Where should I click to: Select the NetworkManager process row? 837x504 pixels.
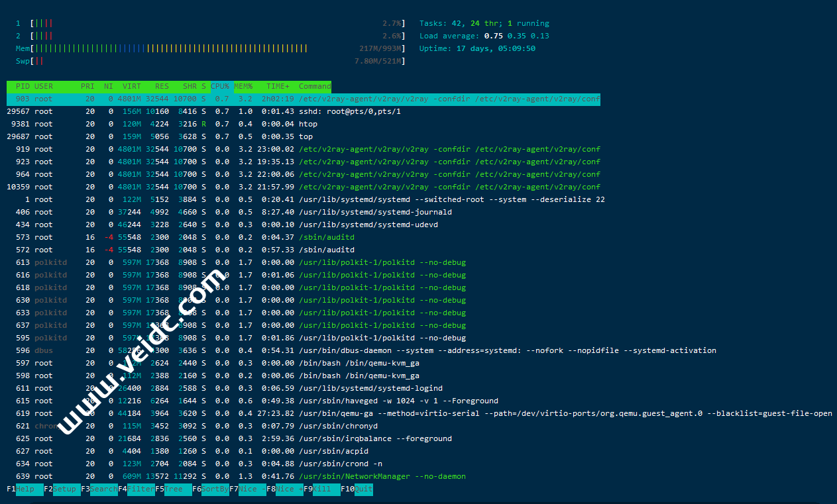237,476
